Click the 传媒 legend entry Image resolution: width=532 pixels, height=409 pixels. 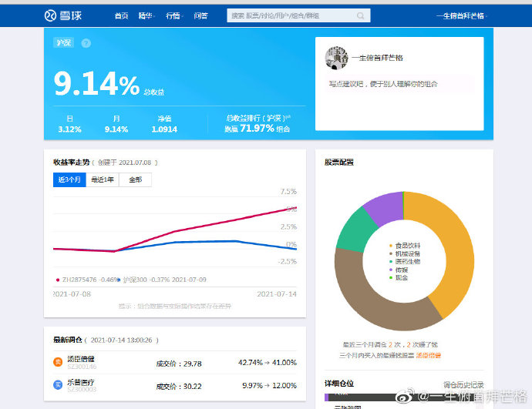coord(399,270)
